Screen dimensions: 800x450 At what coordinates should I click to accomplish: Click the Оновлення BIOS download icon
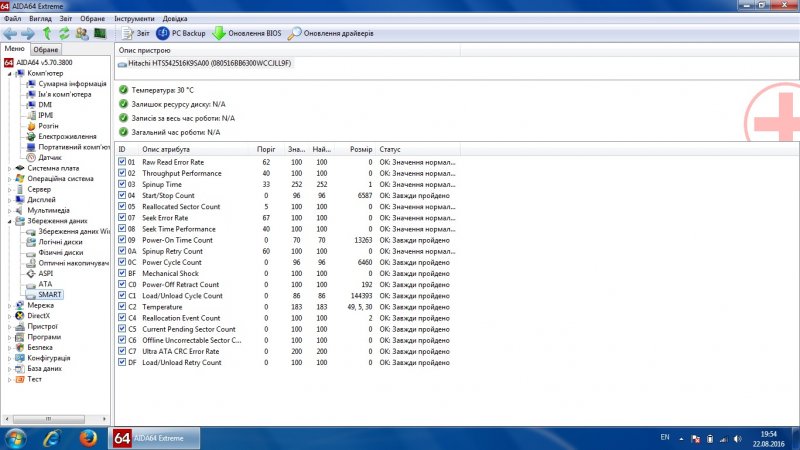pos(246,33)
